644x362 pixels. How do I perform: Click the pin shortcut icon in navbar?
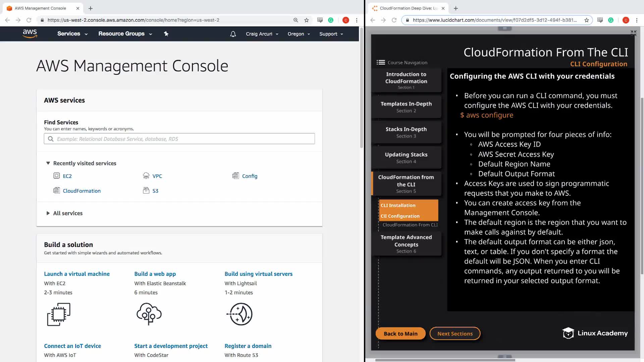(166, 34)
